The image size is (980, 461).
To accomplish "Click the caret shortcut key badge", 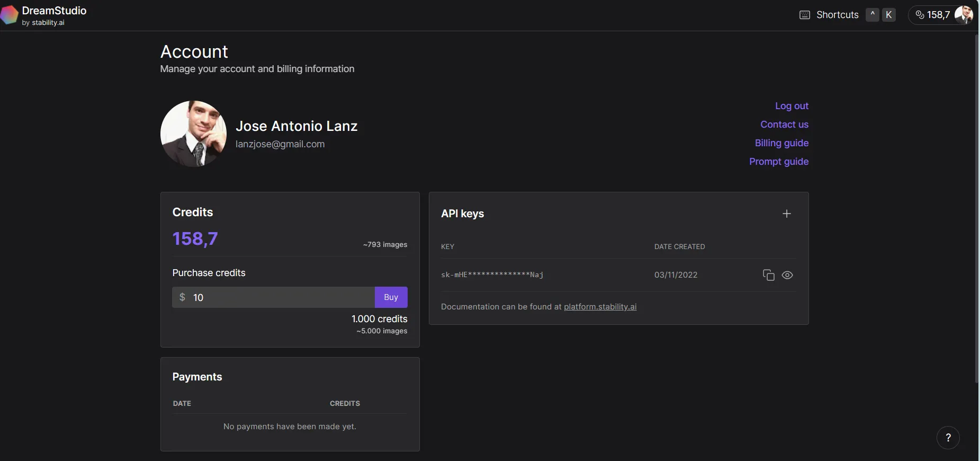I will (x=872, y=15).
